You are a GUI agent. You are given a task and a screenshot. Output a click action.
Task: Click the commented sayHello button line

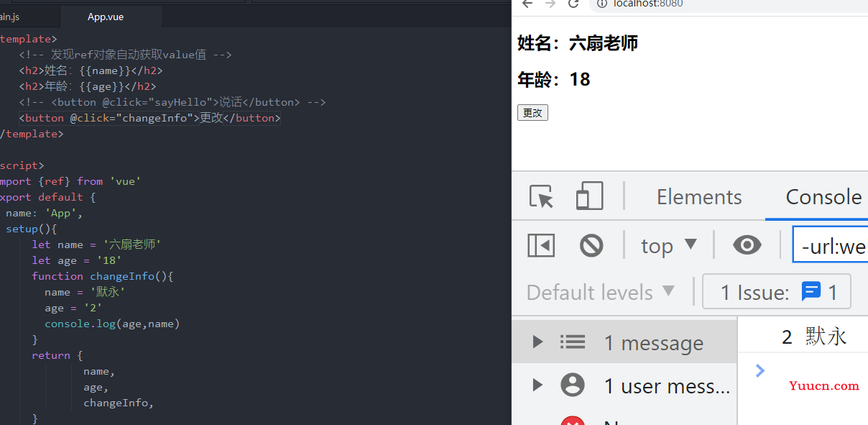[172, 102]
